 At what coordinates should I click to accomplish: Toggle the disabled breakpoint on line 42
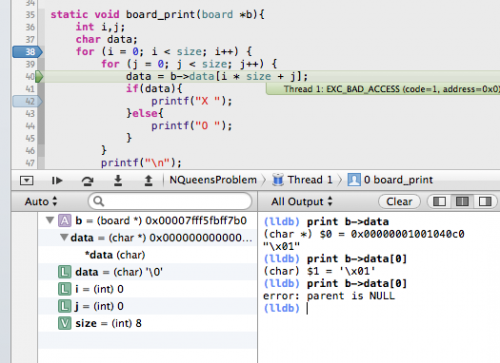point(28,101)
